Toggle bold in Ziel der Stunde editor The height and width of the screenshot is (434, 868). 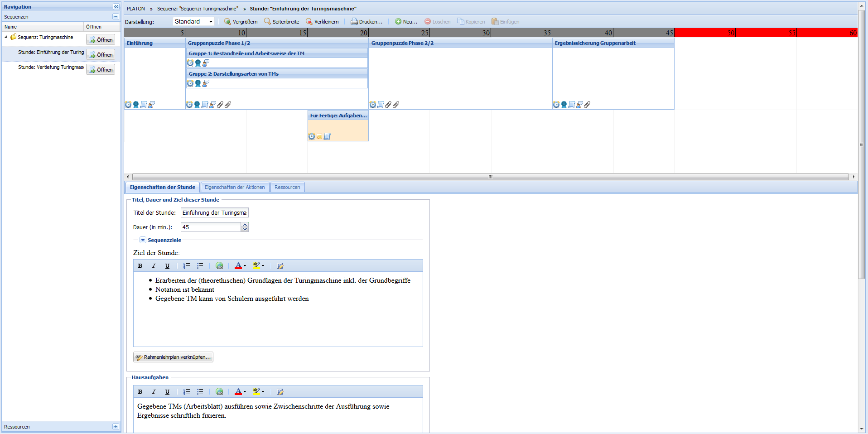pos(140,266)
